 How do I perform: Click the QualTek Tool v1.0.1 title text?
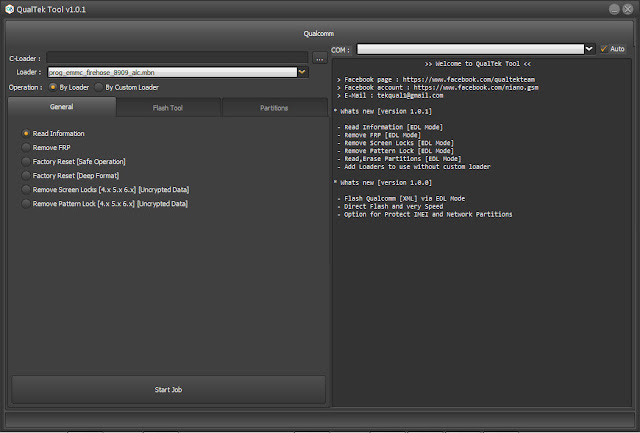click(x=51, y=9)
